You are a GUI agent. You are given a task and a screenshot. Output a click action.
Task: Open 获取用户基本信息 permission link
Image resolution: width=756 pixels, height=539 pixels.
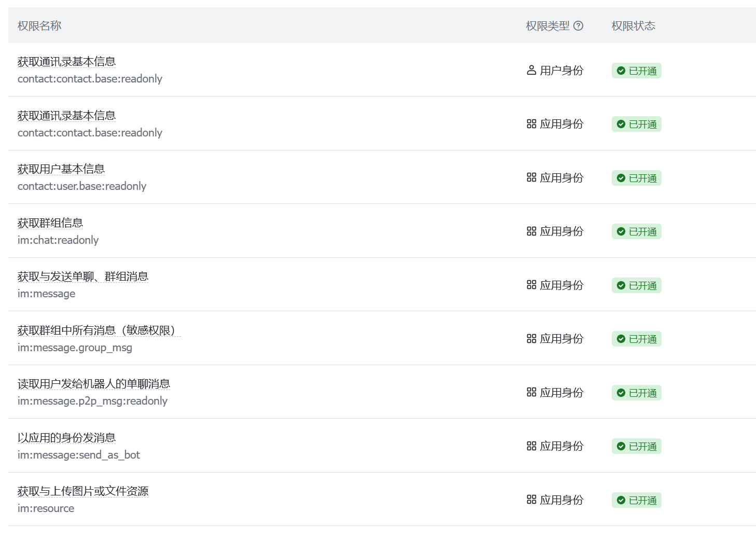point(61,169)
